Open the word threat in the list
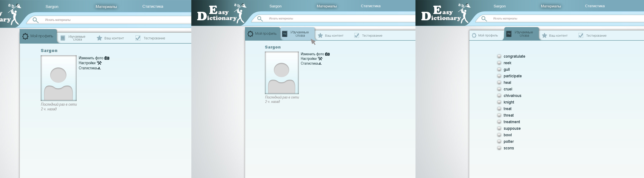 pyautogui.click(x=509, y=115)
